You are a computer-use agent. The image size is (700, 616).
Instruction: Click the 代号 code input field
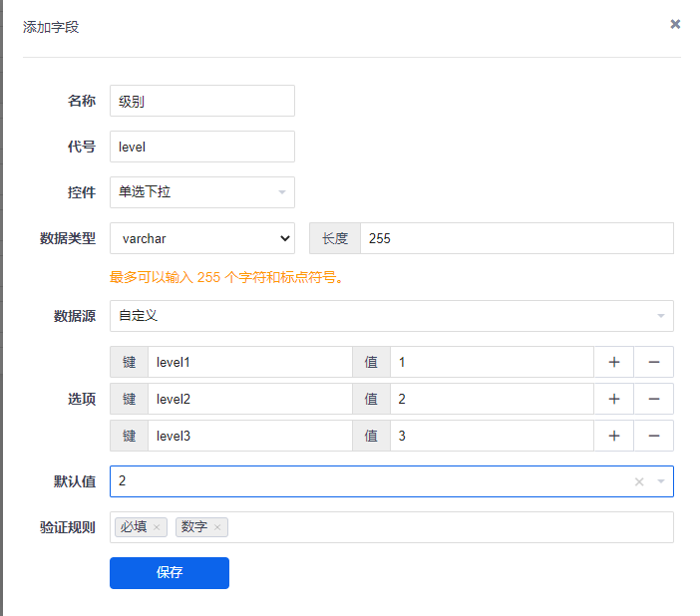(x=201, y=147)
